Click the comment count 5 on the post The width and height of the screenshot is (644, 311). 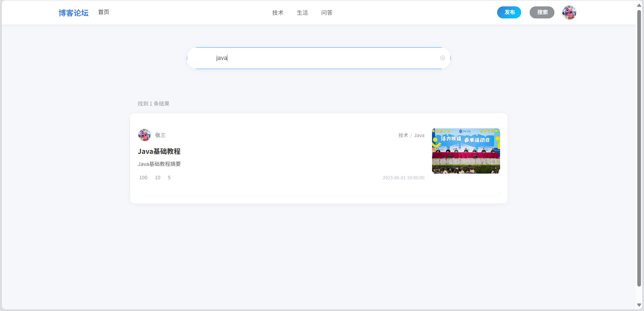tap(169, 178)
